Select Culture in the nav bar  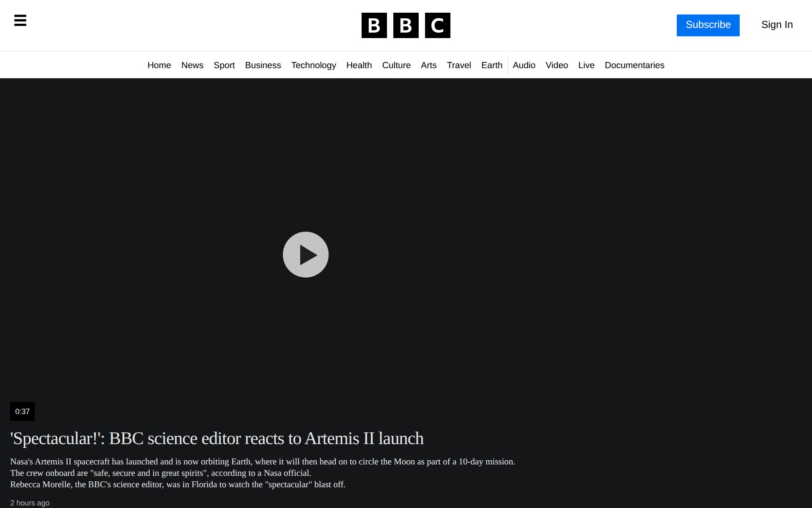pos(396,65)
